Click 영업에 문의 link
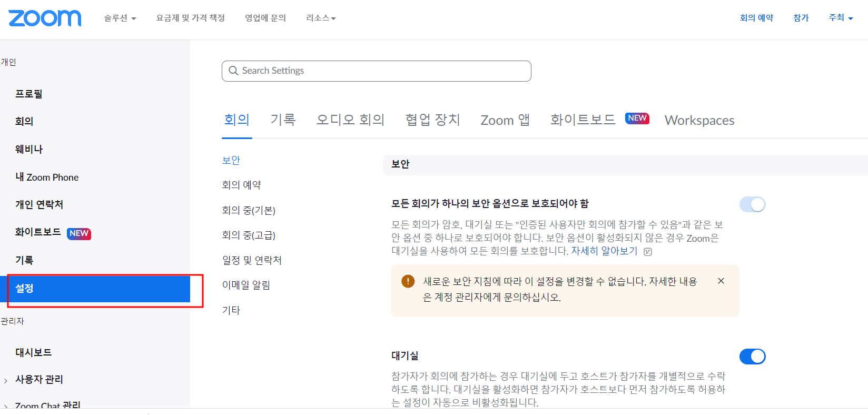 coord(265,18)
